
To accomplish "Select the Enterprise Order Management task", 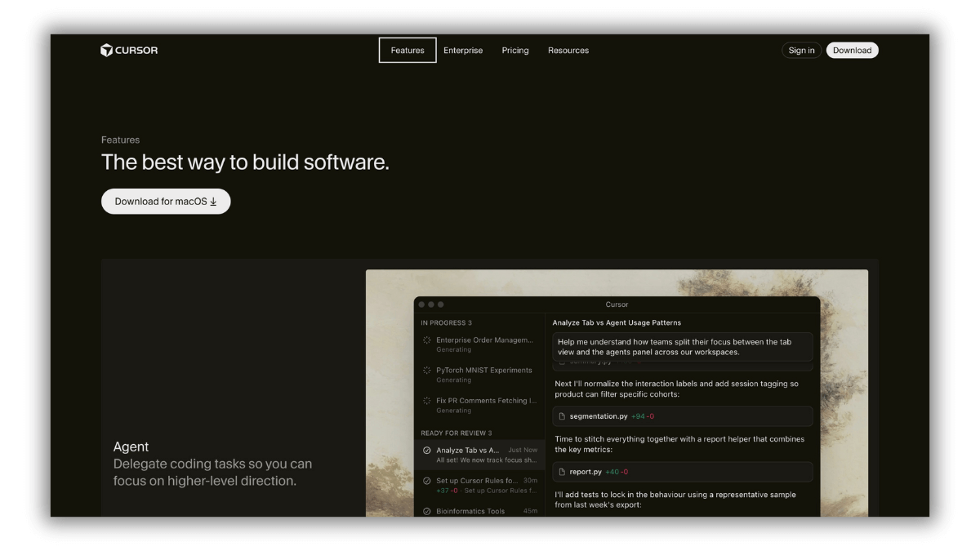I will coord(479,344).
